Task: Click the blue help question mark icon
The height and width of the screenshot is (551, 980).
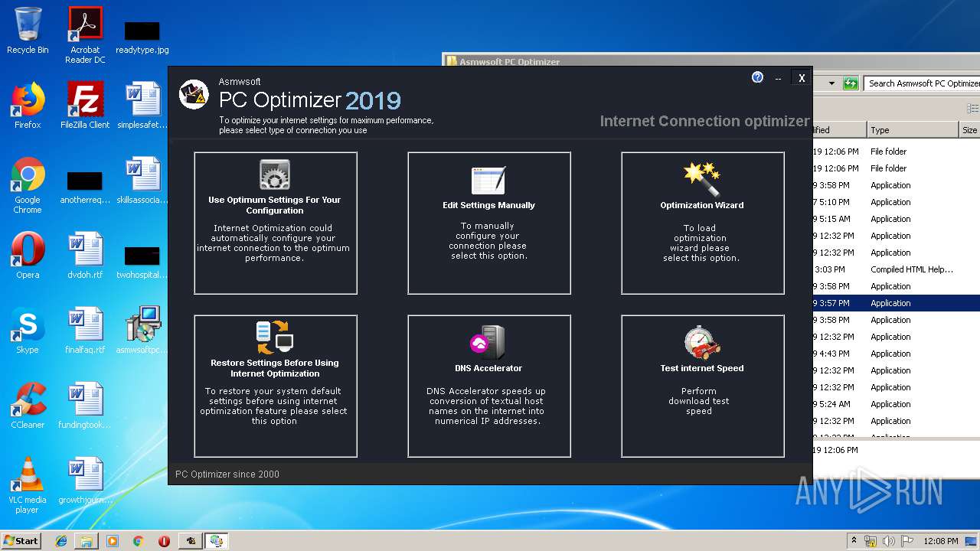Action: coord(757,77)
